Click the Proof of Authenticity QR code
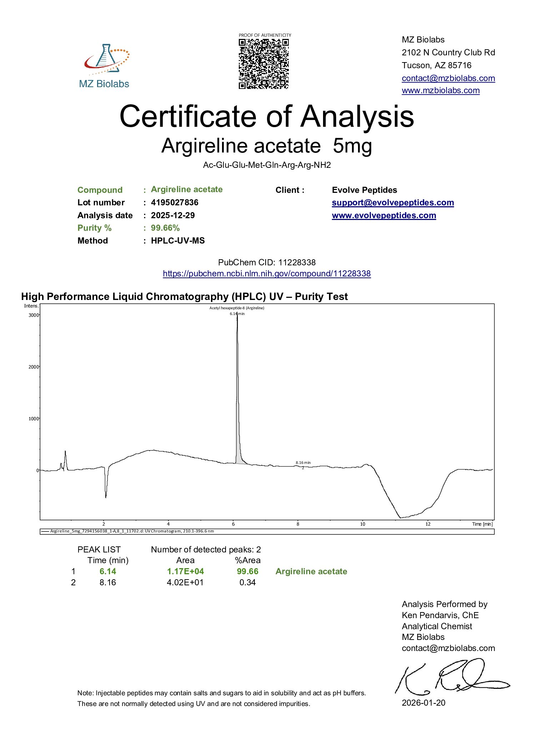This screenshot has width=534, height=756. click(263, 64)
